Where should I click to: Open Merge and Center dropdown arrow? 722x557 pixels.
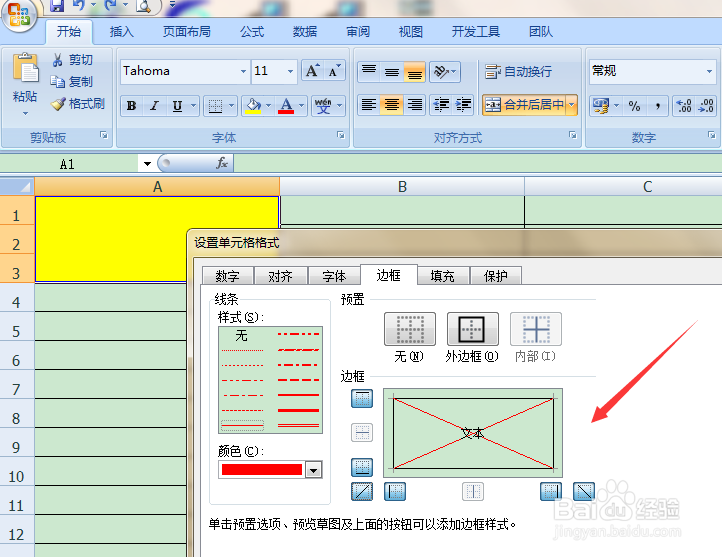(571, 105)
